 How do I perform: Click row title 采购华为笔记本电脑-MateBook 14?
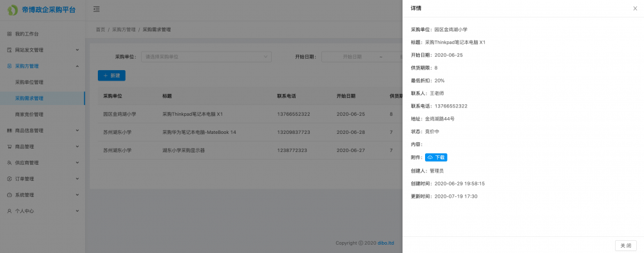pos(199,132)
